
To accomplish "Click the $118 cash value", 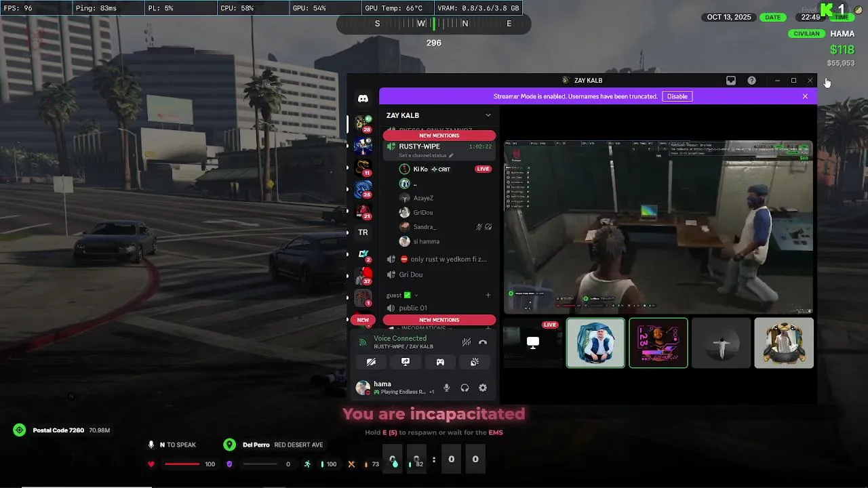I will click(842, 49).
